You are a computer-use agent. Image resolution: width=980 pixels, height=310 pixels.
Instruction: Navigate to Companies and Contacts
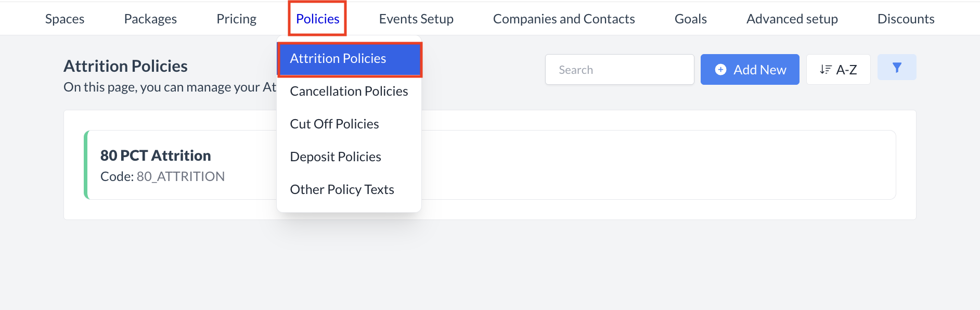coord(563,19)
